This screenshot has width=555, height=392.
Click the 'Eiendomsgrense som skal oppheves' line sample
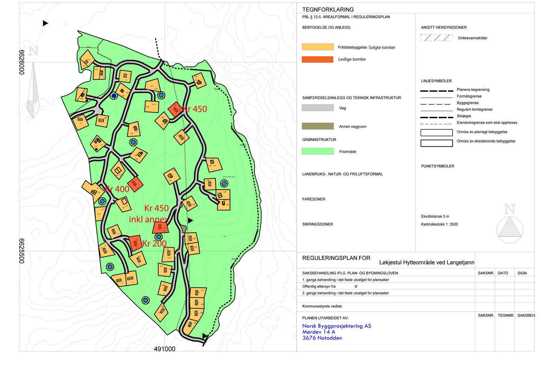click(x=437, y=124)
